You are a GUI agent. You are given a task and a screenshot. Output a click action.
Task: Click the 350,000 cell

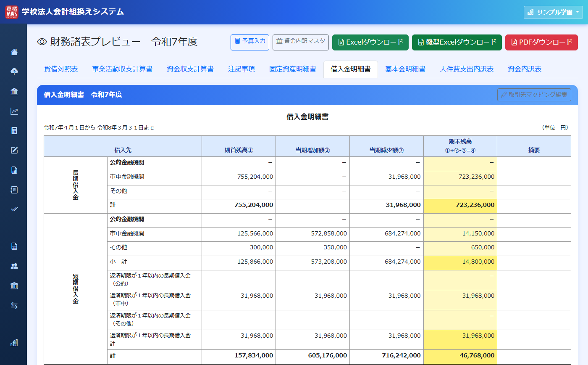pos(313,249)
